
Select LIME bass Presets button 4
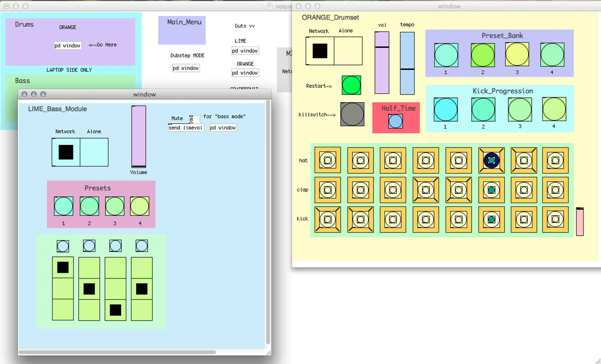tap(140, 206)
